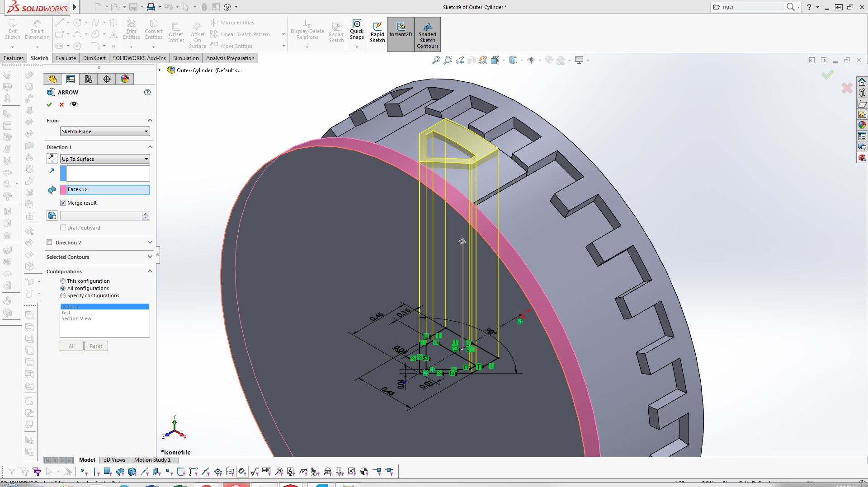
Task: Confirm sketch with corner green checkmark
Action: [828, 75]
